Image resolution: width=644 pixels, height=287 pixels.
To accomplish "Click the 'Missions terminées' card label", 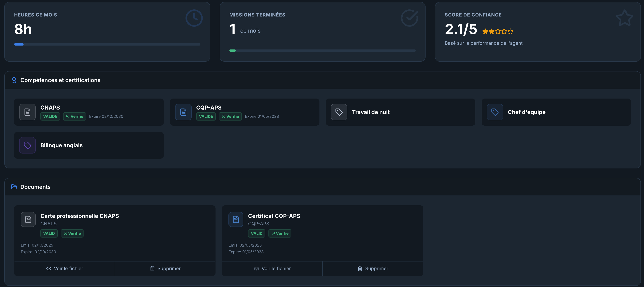I will 257,15.
